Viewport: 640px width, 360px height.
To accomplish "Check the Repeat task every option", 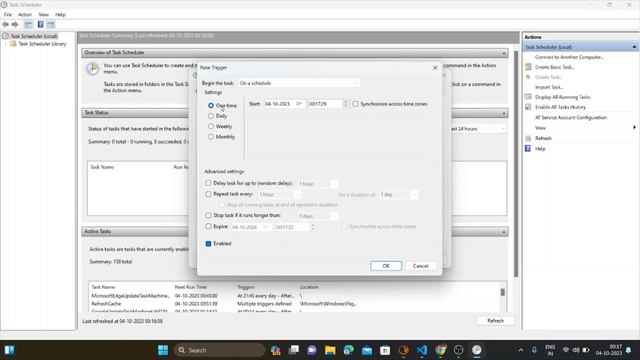I will click(x=209, y=194).
